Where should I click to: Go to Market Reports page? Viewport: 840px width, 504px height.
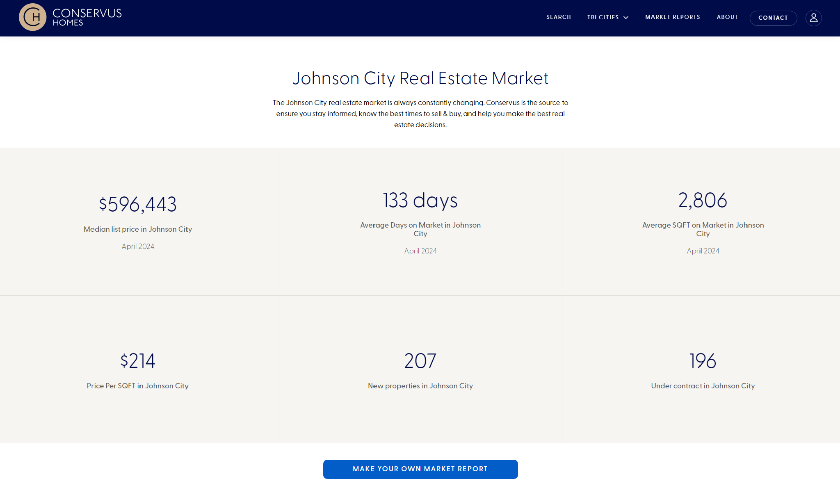tap(672, 17)
